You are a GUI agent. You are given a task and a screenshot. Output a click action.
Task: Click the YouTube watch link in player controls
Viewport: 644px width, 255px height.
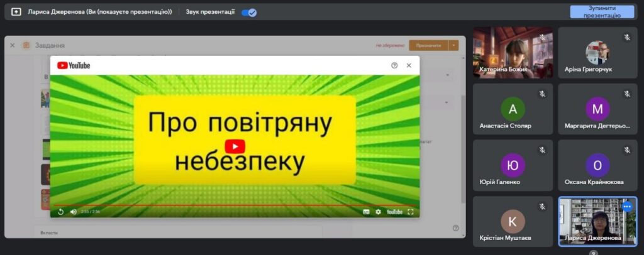394,212
